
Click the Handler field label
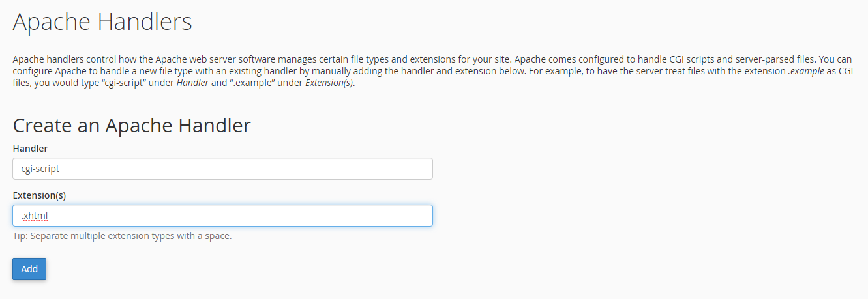coord(30,149)
